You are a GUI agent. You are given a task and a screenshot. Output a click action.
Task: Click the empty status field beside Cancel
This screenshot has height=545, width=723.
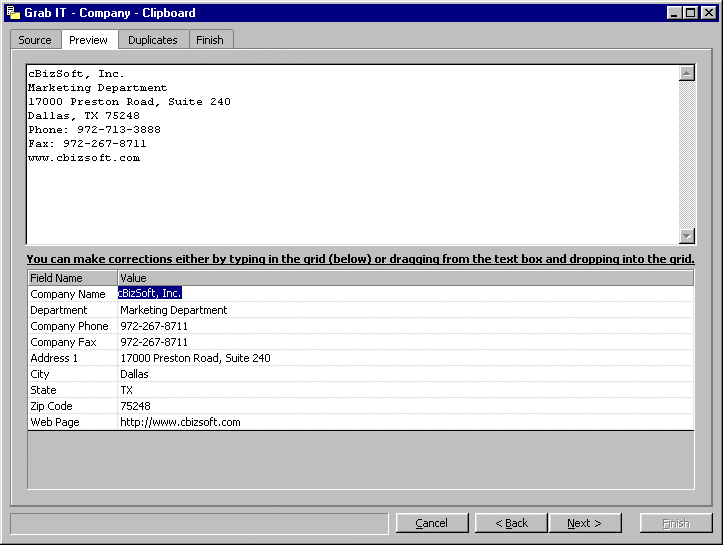coord(199,523)
